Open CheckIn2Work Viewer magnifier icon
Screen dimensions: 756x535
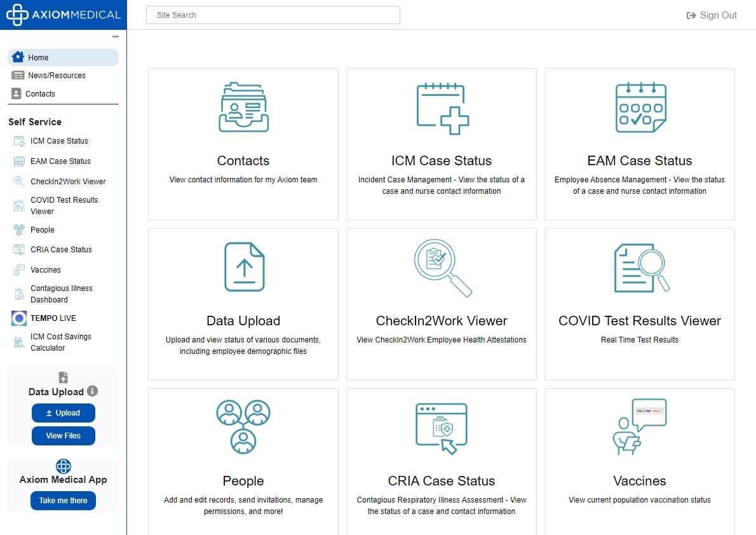point(442,267)
